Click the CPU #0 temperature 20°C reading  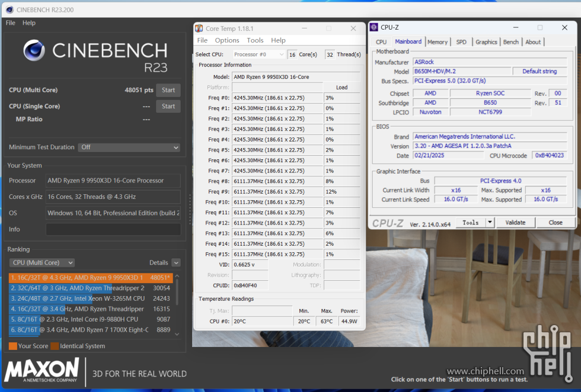pos(262,322)
